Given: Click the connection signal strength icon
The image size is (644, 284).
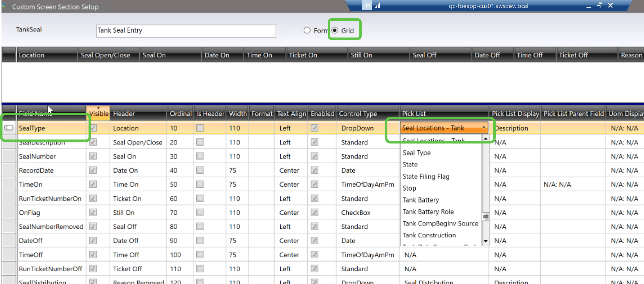Looking at the screenshot, I should (x=377, y=5).
